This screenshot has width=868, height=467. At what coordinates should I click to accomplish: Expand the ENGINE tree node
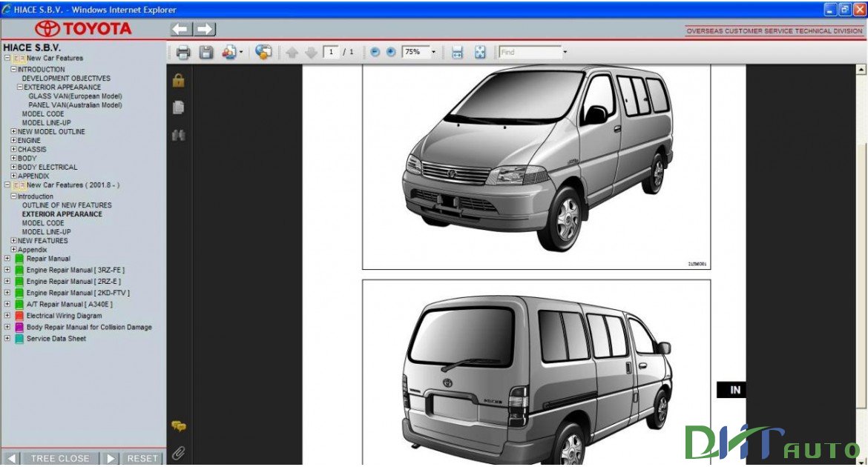click(13, 140)
